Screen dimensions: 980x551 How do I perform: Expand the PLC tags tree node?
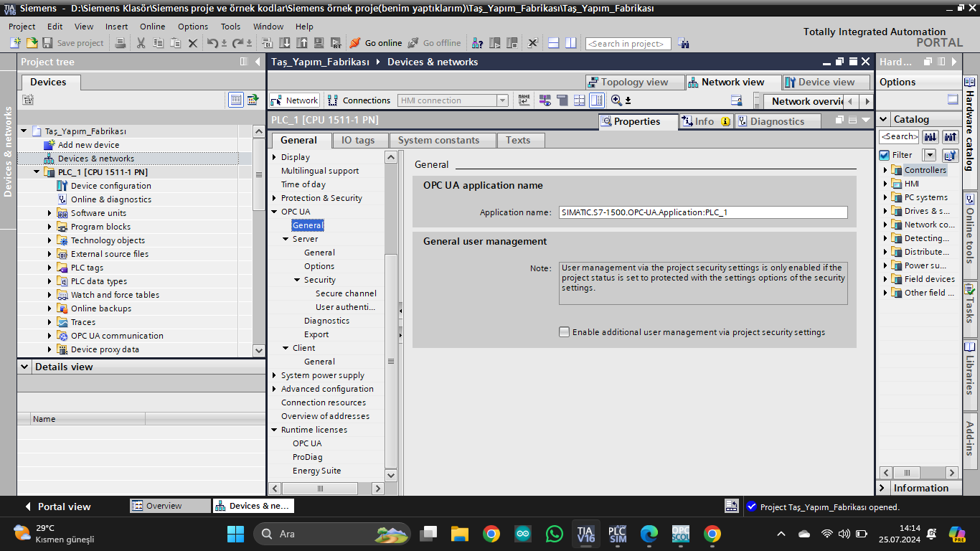50,268
